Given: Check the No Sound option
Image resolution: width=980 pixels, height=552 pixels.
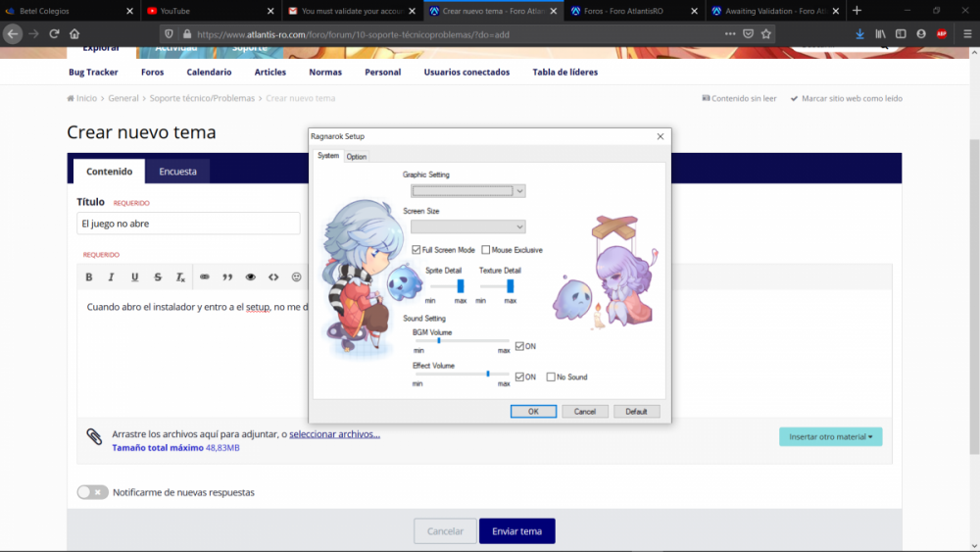Looking at the screenshot, I should coord(551,376).
